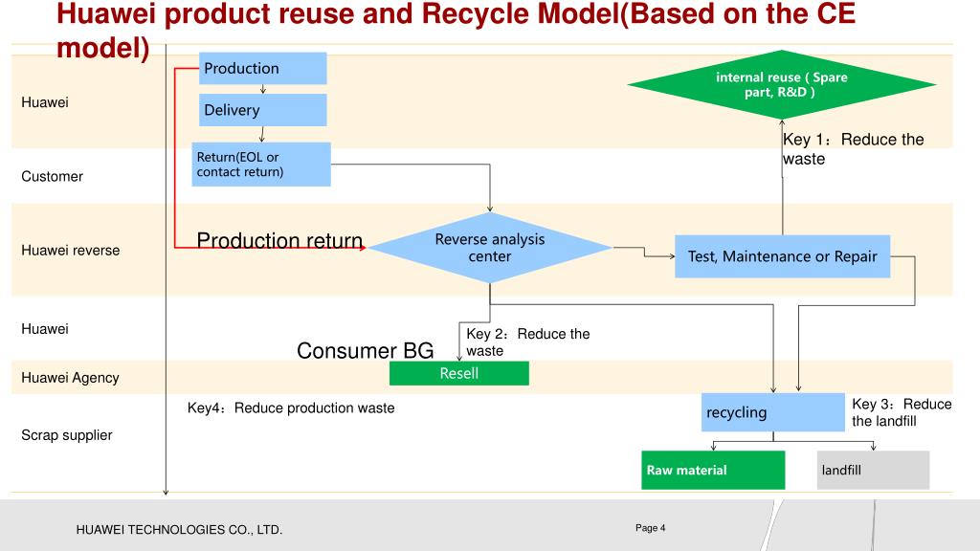Click the "Huawei reverse" lane label
980x551 pixels.
71,250
